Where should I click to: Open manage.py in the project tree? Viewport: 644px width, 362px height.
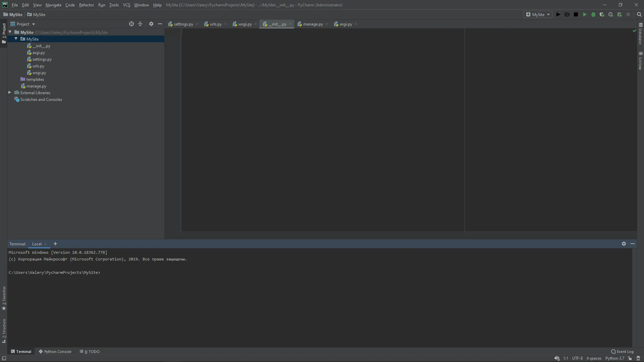click(x=36, y=86)
